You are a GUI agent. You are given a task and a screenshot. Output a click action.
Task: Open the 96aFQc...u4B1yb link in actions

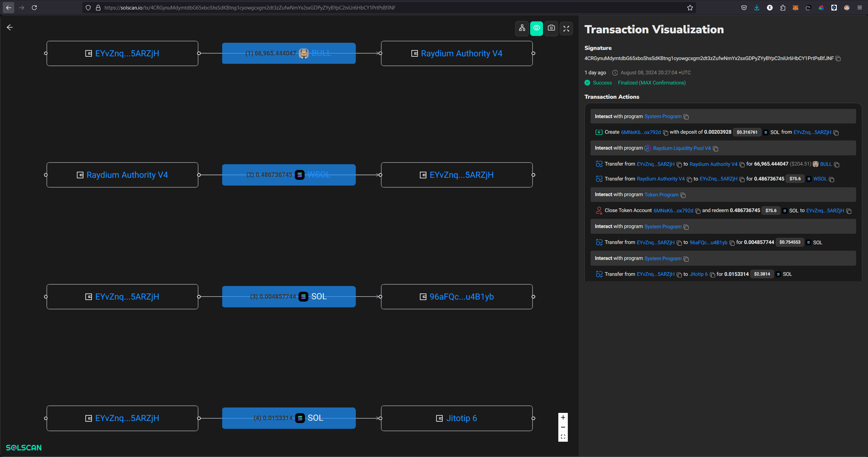[x=708, y=242]
